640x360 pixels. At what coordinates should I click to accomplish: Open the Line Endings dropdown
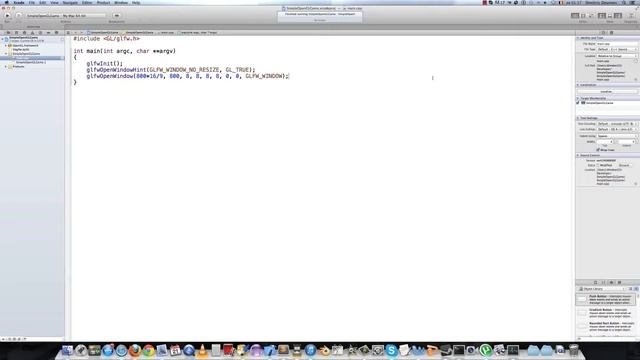pos(617,129)
